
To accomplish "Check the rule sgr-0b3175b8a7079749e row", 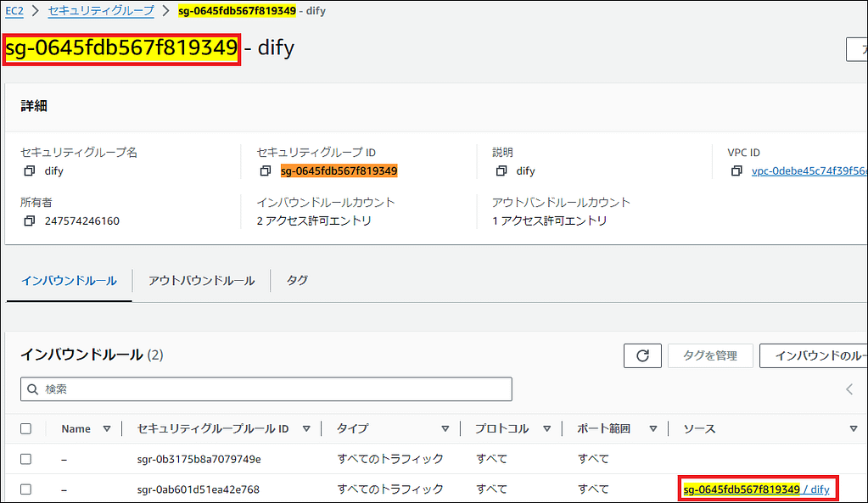I will click(26, 459).
